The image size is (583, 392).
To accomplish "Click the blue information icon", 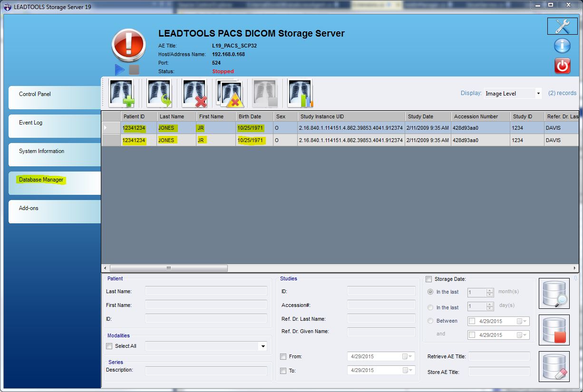I will point(562,46).
